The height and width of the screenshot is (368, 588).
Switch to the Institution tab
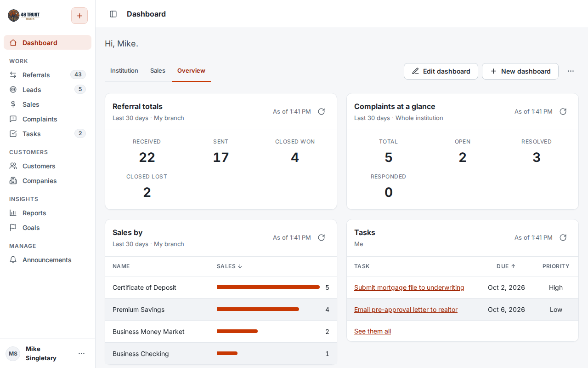[124, 71]
